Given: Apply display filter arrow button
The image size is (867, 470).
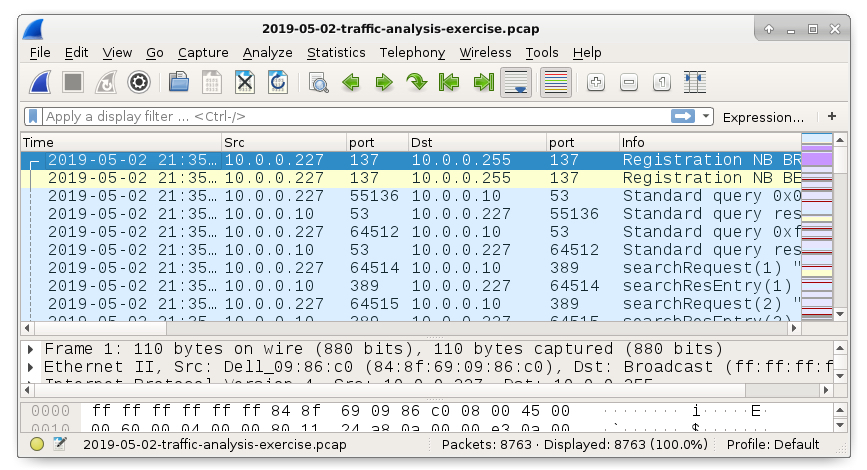Looking at the screenshot, I should [x=683, y=116].
